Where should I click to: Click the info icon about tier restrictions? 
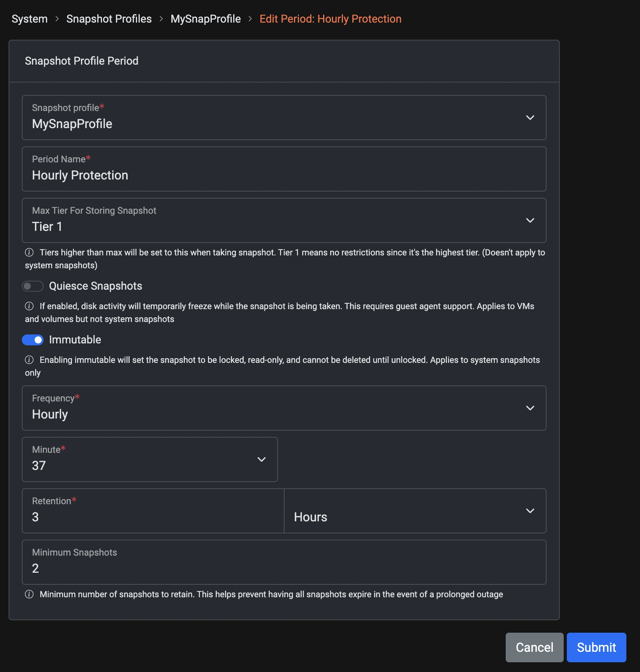[30, 252]
